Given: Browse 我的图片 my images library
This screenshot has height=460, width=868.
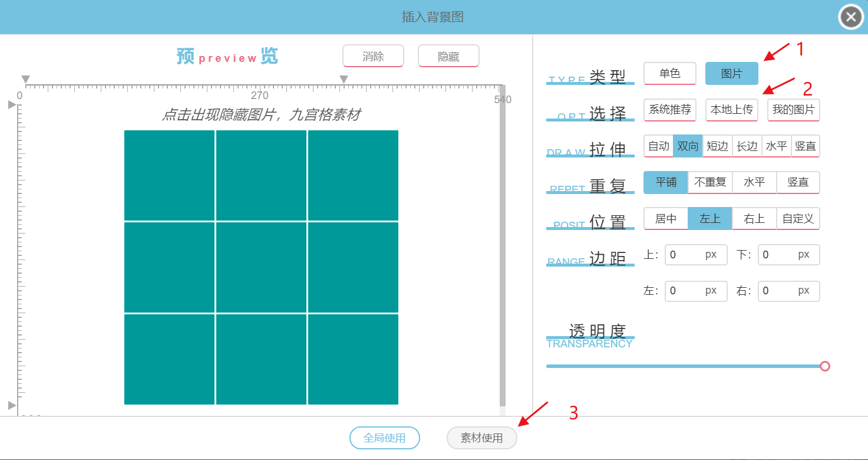Looking at the screenshot, I should (793, 110).
